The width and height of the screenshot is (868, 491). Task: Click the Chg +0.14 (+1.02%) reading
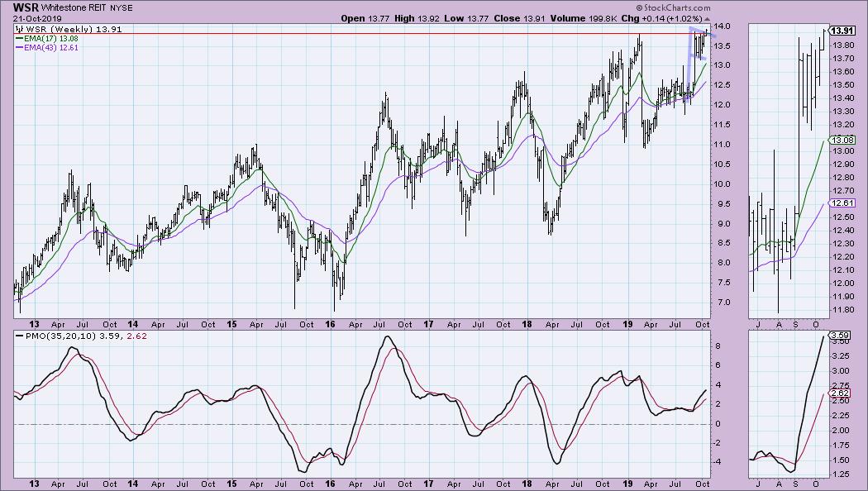(661, 18)
